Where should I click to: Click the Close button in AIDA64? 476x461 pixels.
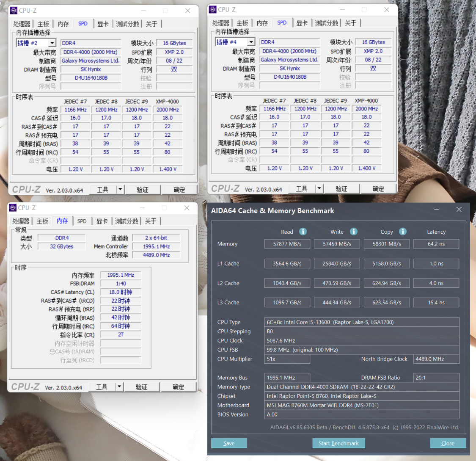pos(448,443)
